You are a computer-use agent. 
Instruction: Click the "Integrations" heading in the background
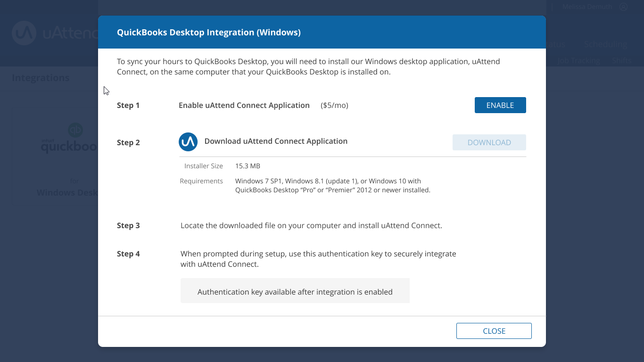pos(41,78)
